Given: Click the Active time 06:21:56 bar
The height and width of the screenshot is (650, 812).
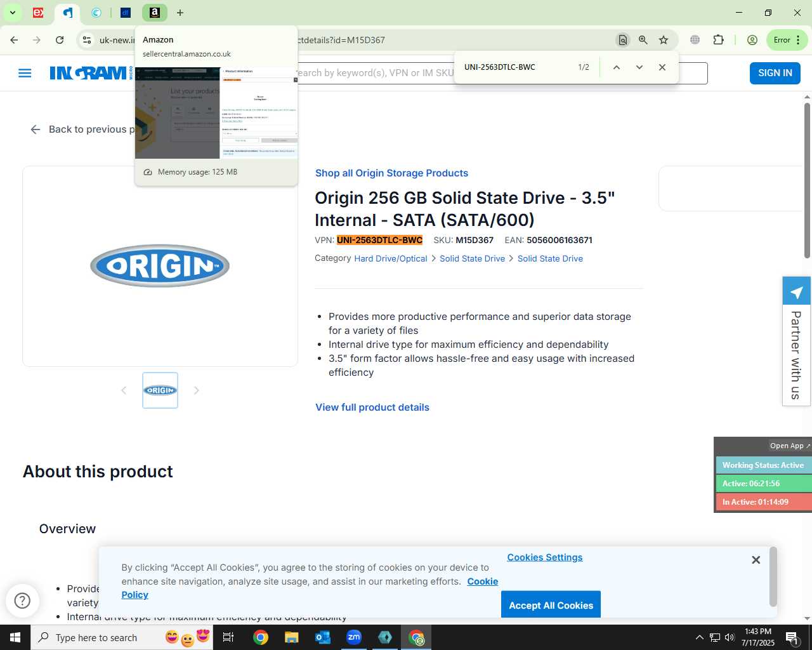Looking at the screenshot, I should (x=763, y=484).
